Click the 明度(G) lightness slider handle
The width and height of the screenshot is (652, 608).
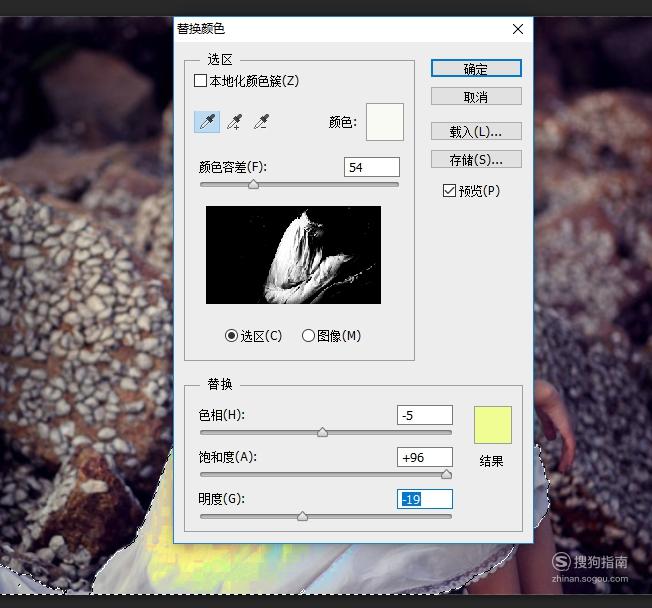(302, 516)
